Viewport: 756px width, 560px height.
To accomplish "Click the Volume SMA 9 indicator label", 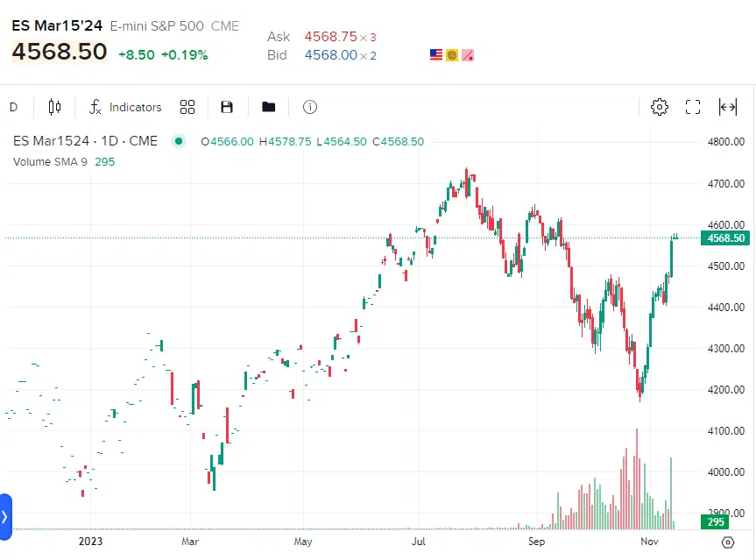I will 50,161.
